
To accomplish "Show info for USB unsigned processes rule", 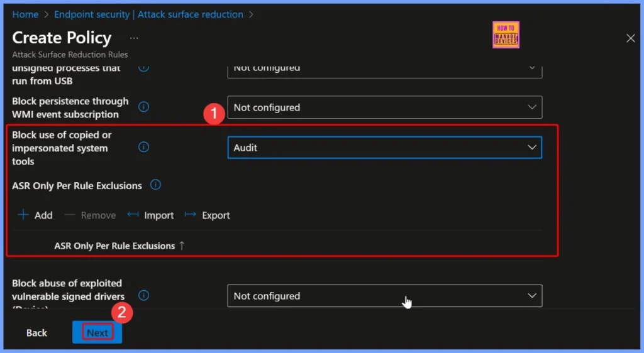I will 143,68.
